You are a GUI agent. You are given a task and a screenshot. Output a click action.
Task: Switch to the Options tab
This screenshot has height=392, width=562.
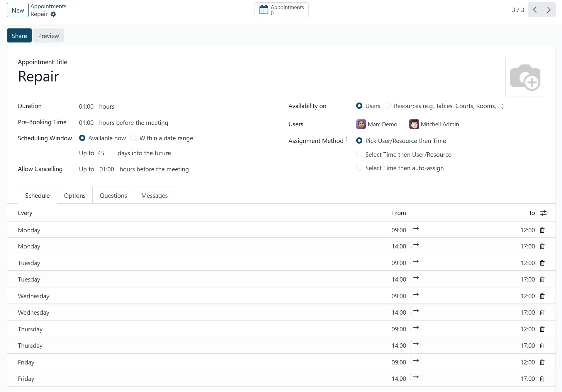pos(74,195)
